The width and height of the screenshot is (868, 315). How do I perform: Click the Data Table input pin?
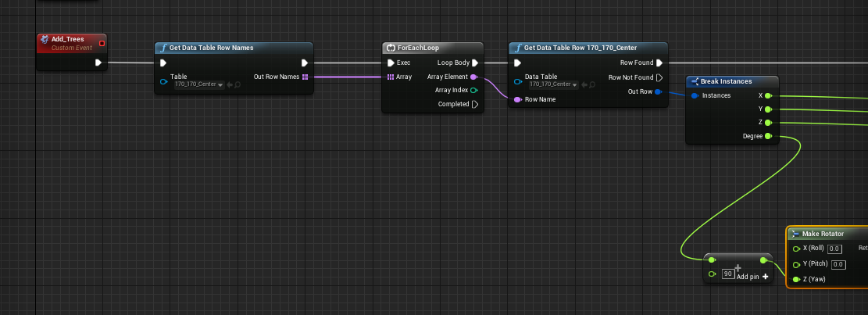517,82
